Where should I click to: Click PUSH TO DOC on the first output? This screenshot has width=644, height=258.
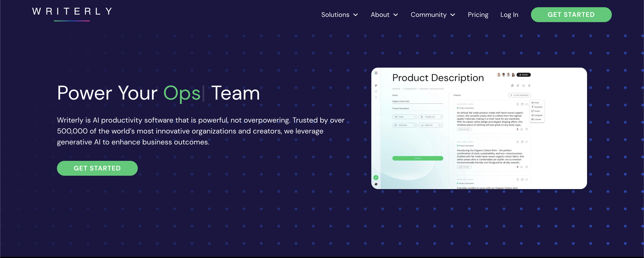pos(464,129)
